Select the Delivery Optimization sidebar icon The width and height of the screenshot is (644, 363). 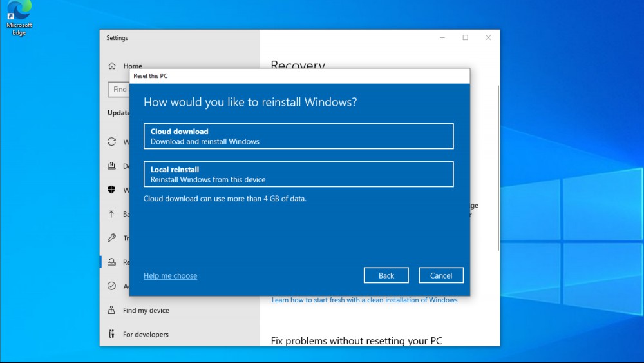111,166
